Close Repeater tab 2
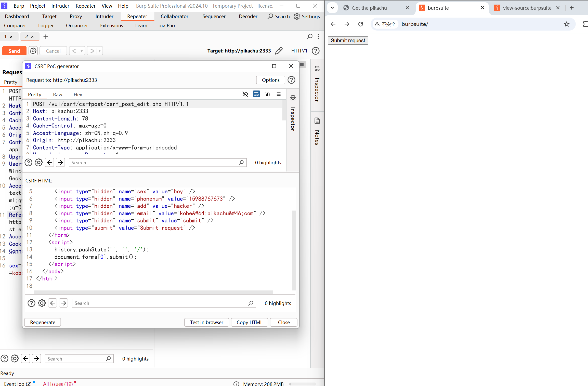 pyautogui.click(x=32, y=37)
